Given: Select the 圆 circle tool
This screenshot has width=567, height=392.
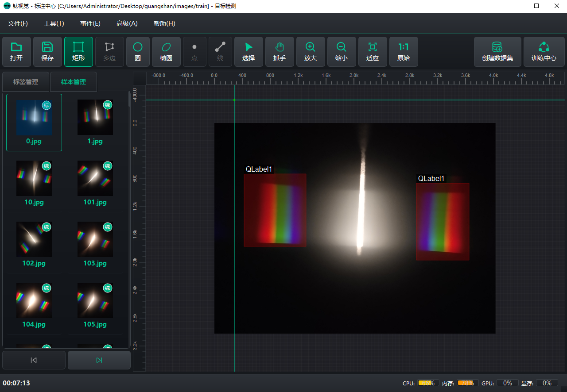Looking at the screenshot, I should (138, 52).
